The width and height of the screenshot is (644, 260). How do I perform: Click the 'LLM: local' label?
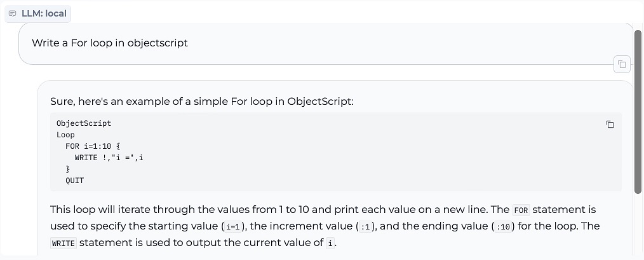click(44, 13)
